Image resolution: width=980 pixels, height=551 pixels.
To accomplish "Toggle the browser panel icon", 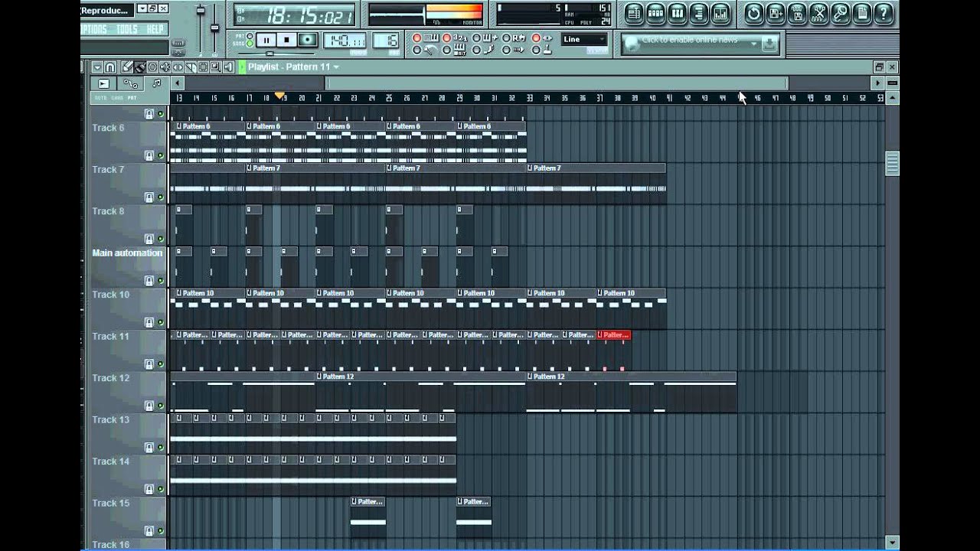I will 698,13.
